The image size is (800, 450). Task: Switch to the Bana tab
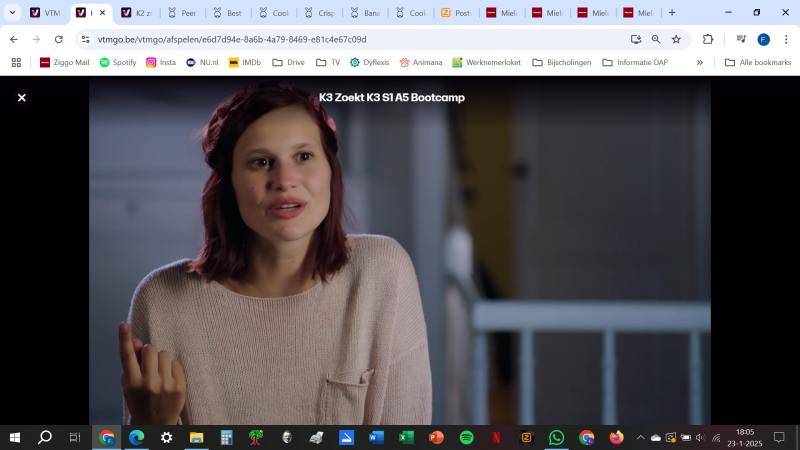[x=365, y=13]
